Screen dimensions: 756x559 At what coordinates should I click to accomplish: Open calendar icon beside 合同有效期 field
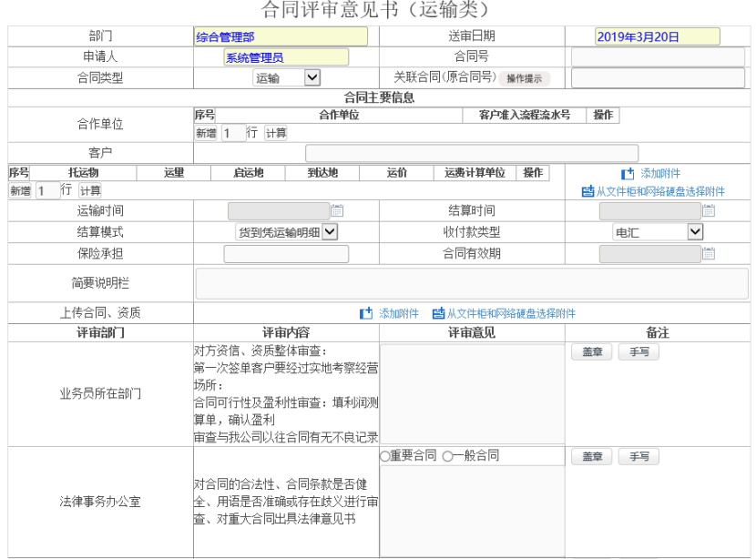pyautogui.click(x=709, y=254)
